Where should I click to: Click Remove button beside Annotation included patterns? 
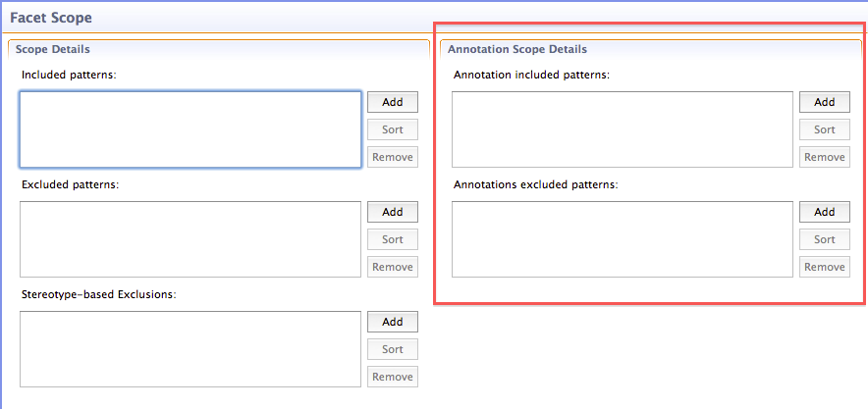pyautogui.click(x=824, y=157)
